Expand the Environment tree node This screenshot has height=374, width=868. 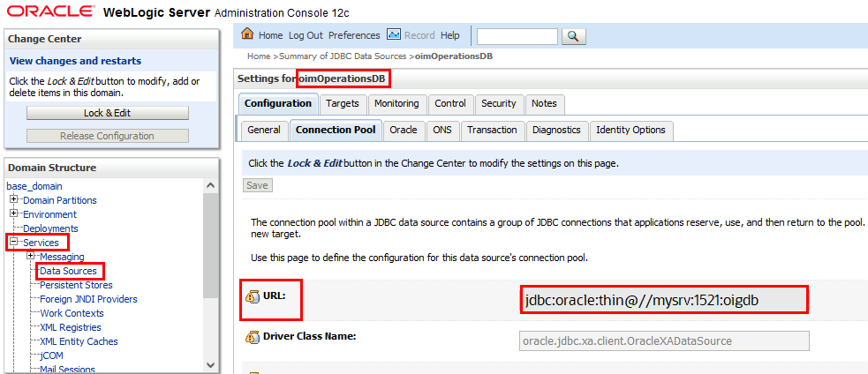coord(14,214)
